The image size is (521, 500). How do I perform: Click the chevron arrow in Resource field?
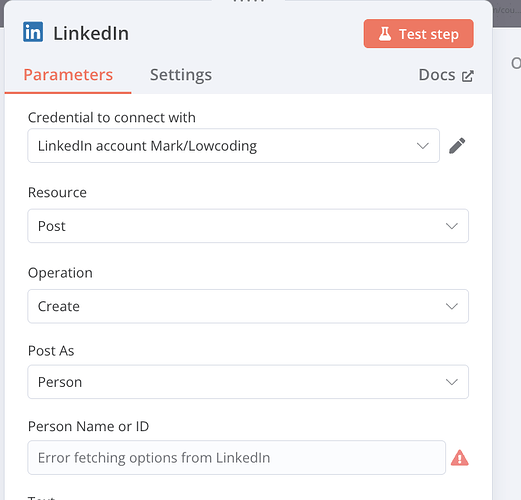click(452, 226)
